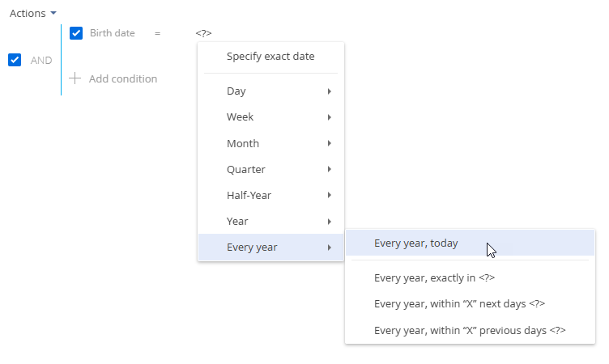Expand the Month submenu arrow
The image size is (609, 364).
[330, 143]
